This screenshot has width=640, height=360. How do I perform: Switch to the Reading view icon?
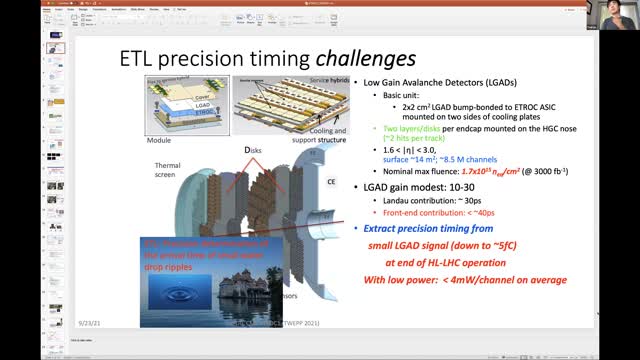(539, 357)
